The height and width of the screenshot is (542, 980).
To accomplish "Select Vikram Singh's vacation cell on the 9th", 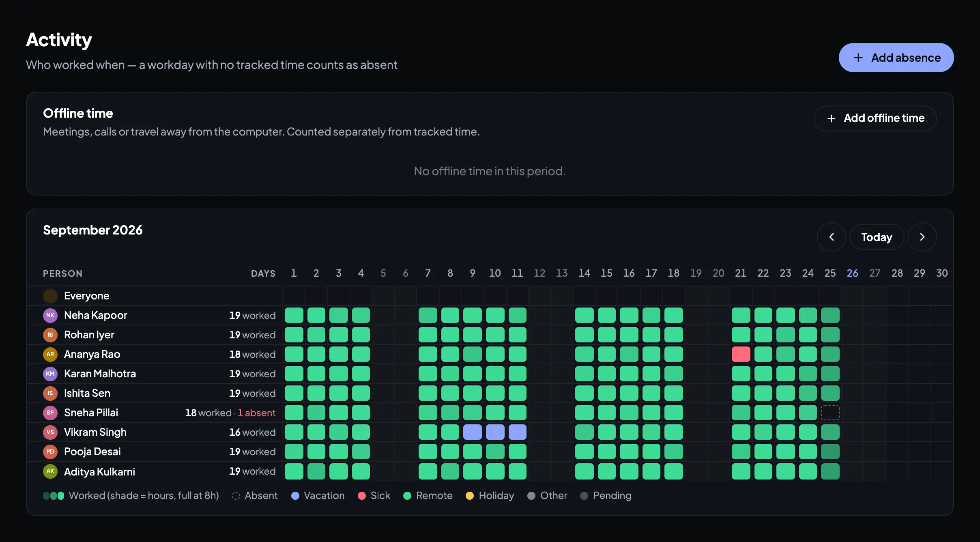I will pos(473,432).
